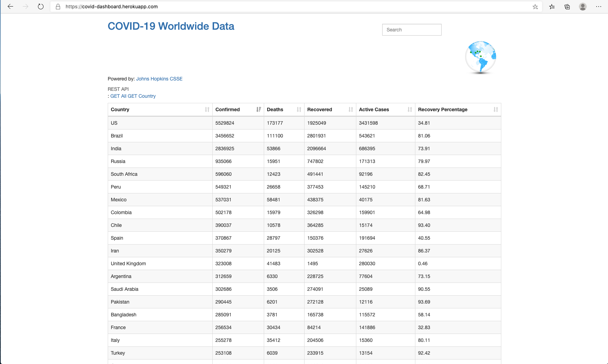Image resolution: width=608 pixels, height=364 pixels.
Task: Click Mexico deaths value 58481
Action: coord(273,200)
